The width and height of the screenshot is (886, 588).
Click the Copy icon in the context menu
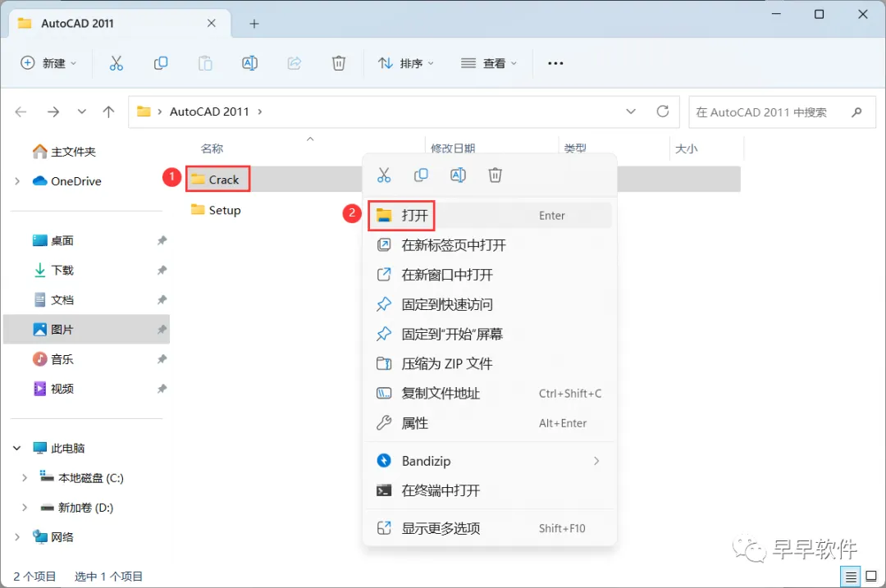tap(421, 175)
